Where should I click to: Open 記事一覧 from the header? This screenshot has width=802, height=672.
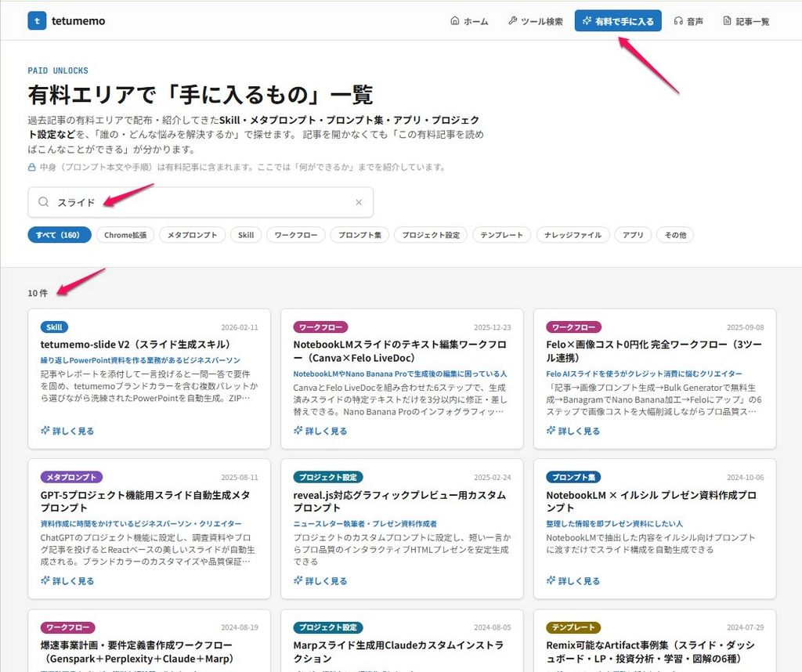coord(746,21)
